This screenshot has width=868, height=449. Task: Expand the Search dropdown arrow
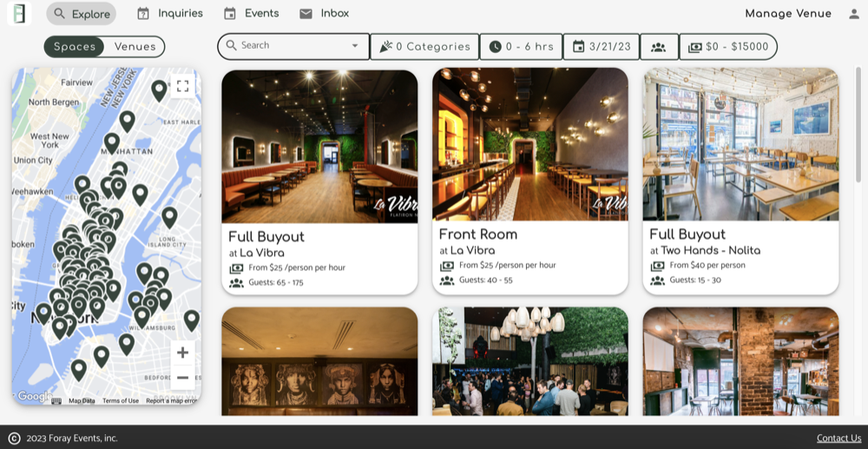tap(354, 46)
